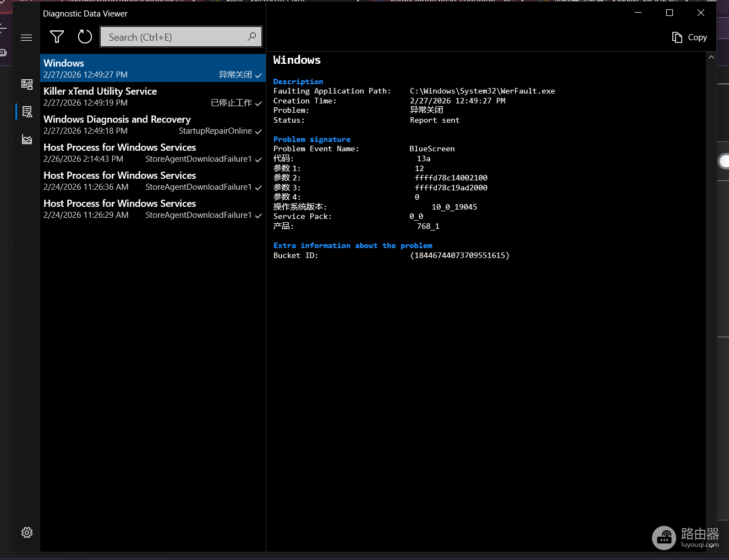Click the search magnifier icon
Screen dimensions: 729x560
pyautogui.click(x=251, y=37)
